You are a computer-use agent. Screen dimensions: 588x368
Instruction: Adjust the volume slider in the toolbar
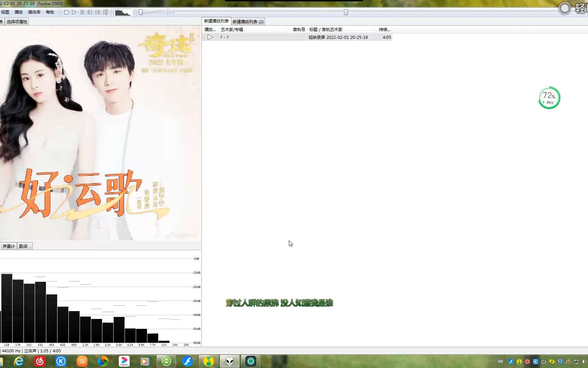tap(151, 12)
